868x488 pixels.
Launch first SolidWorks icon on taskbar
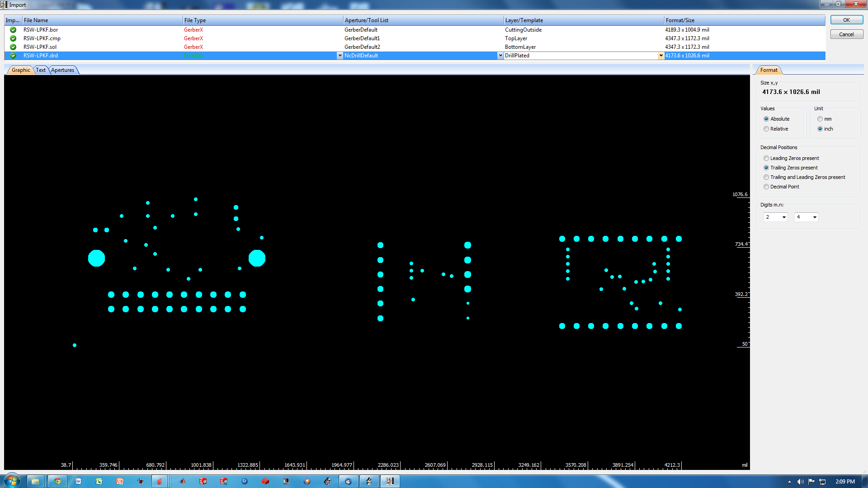(203, 481)
